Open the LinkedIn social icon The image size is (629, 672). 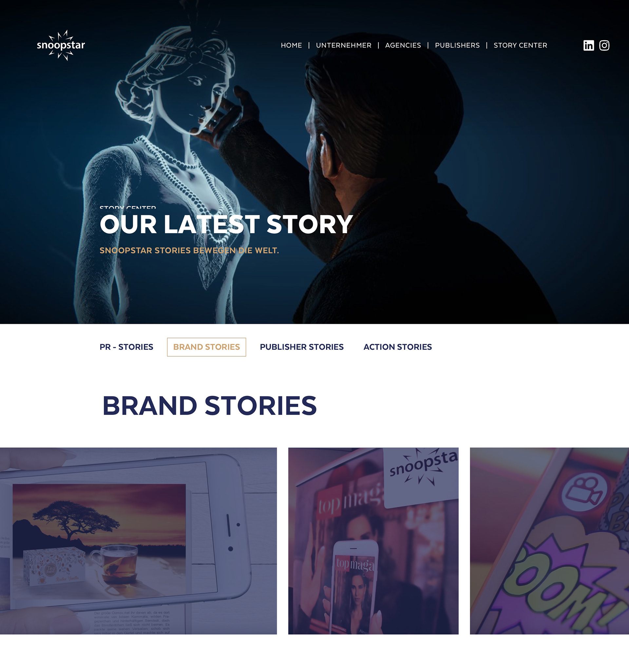588,45
